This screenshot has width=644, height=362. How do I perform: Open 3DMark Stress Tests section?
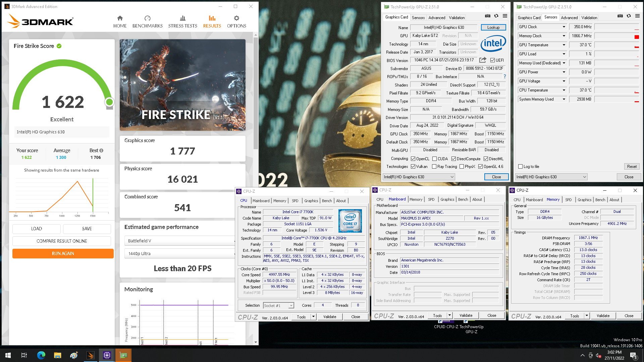182,22
